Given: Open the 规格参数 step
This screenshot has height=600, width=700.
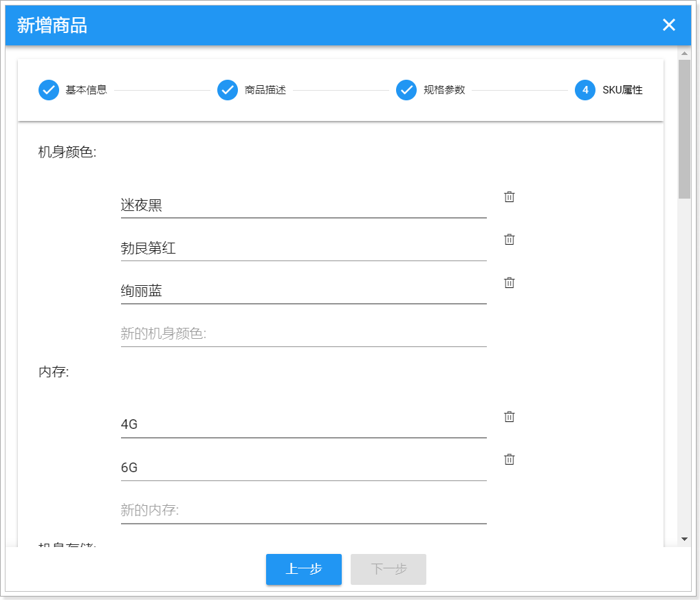Looking at the screenshot, I should [430, 90].
